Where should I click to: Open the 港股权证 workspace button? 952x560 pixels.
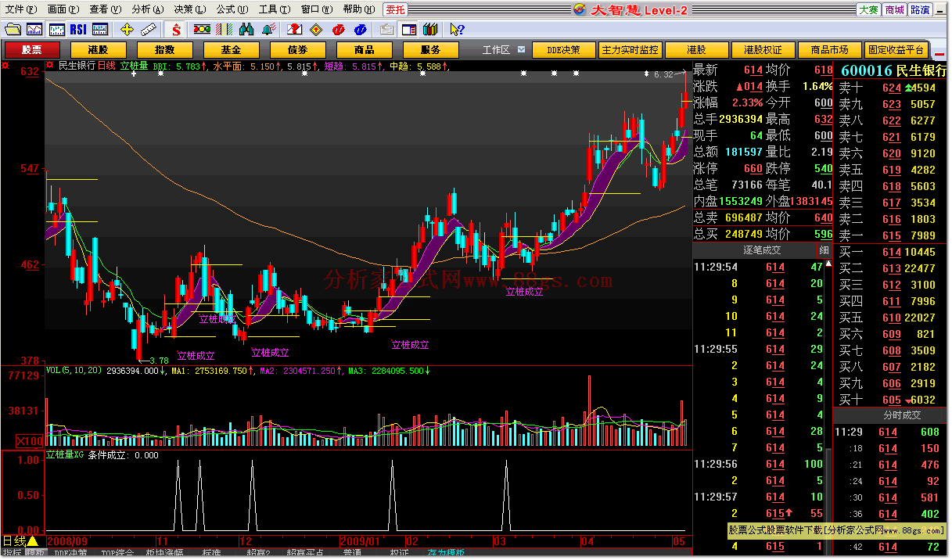click(x=763, y=49)
